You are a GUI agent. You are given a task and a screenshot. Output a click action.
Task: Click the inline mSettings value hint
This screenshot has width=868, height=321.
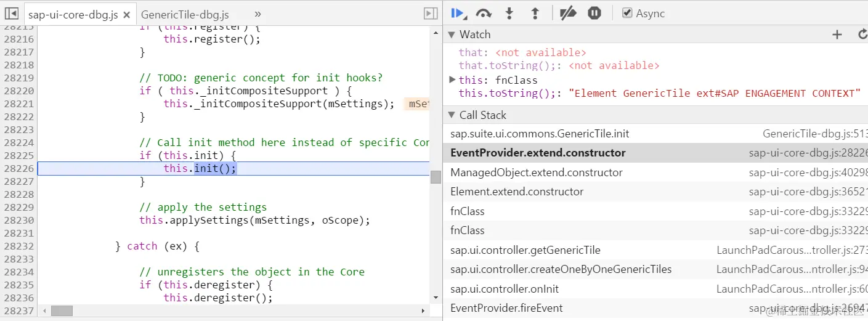tap(418, 104)
